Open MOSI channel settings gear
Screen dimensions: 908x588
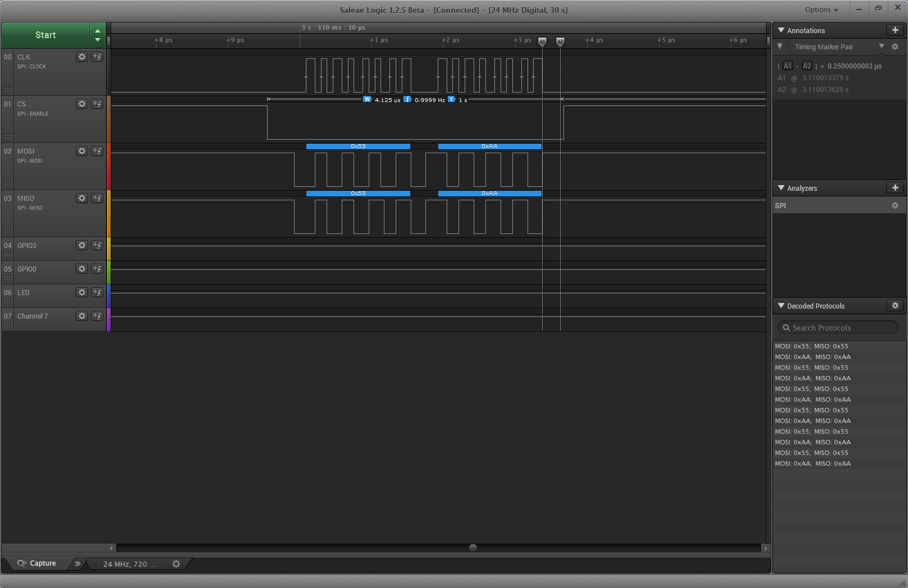click(x=82, y=151)
